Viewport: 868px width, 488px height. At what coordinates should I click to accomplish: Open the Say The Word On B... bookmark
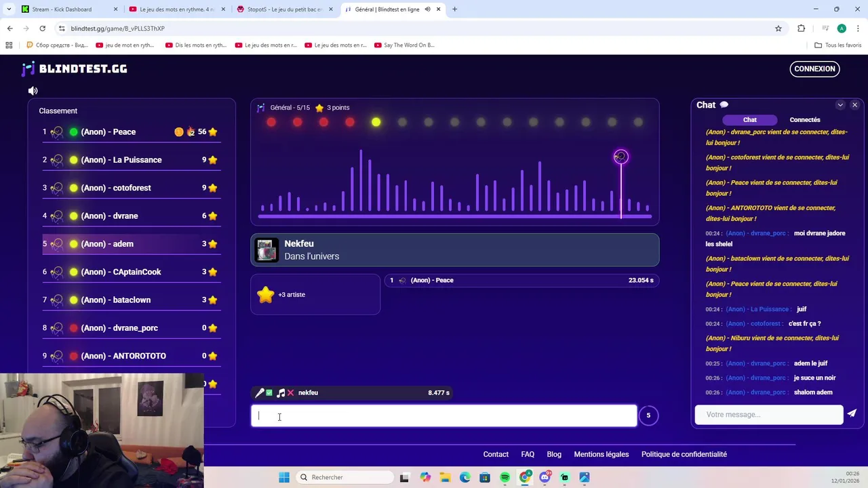404,45
